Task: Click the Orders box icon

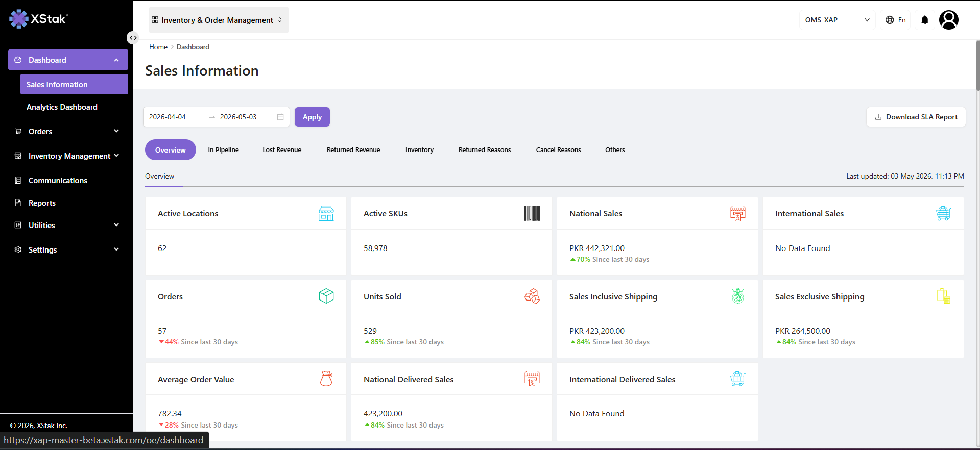Action: click(x=326, y=296)
